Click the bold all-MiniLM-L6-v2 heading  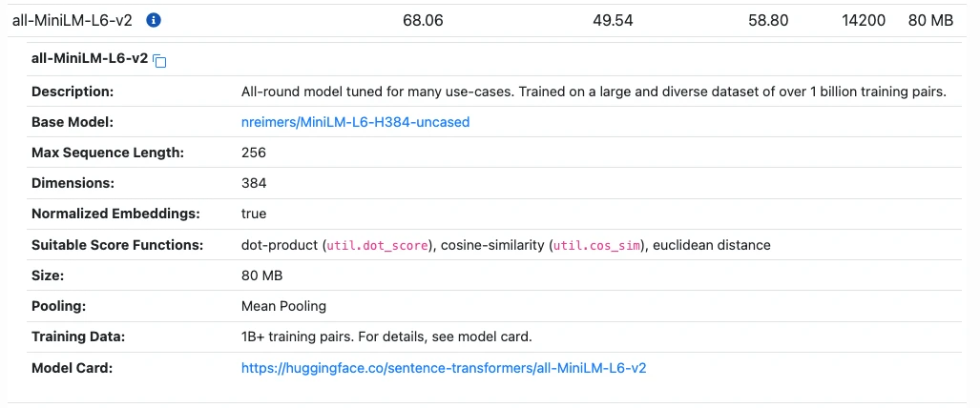pos(90,59)
